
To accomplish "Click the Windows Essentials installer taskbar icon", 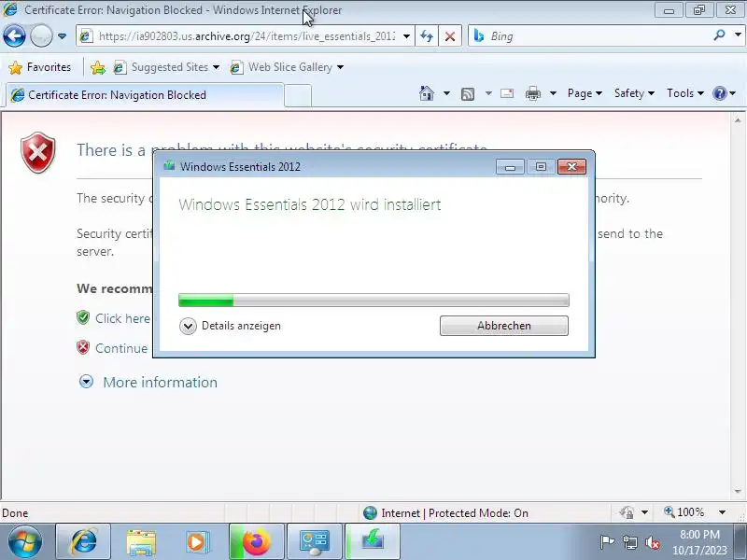I will point(372,542).
